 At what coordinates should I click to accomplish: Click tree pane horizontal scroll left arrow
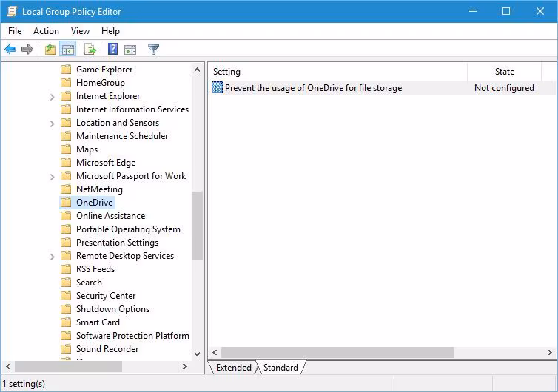[x=8, y=366]
